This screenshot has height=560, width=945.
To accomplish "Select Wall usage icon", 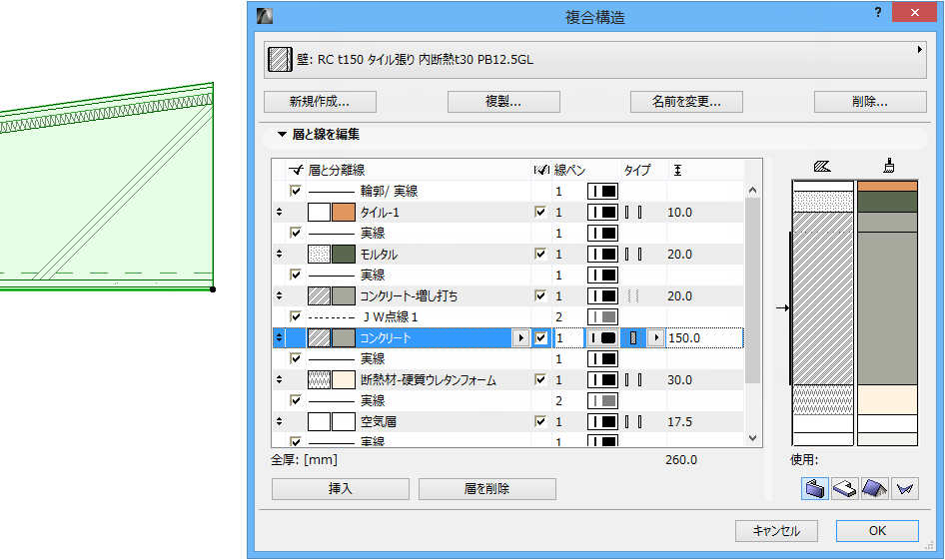I will click(815, 488).
